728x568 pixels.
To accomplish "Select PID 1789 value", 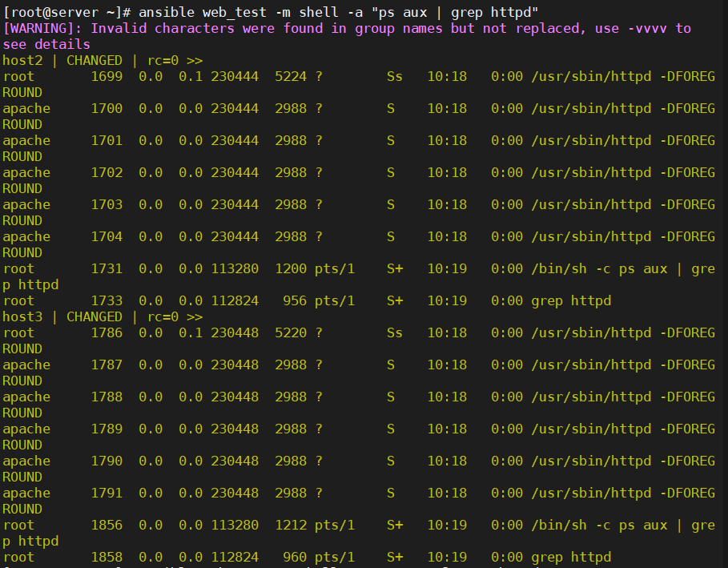I will pyautogui.click(x=107, y=429).
